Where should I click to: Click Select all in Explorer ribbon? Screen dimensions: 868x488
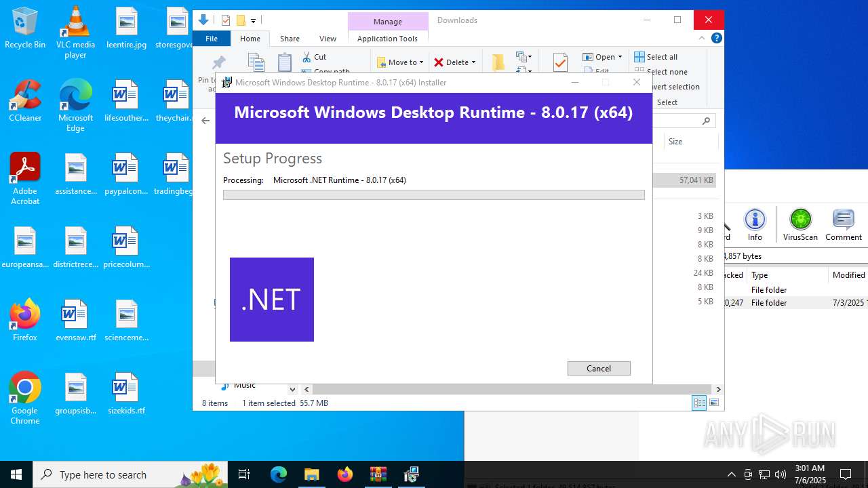[656, 57]
